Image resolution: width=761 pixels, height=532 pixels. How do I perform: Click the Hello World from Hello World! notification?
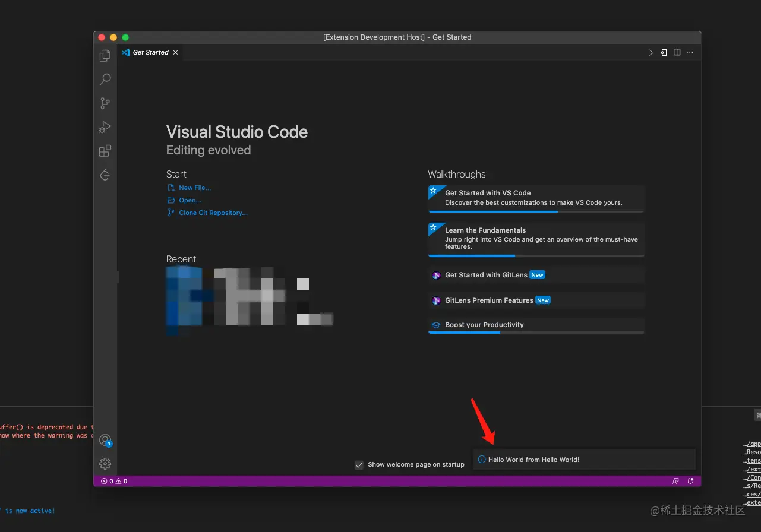[x=584, y=460]
